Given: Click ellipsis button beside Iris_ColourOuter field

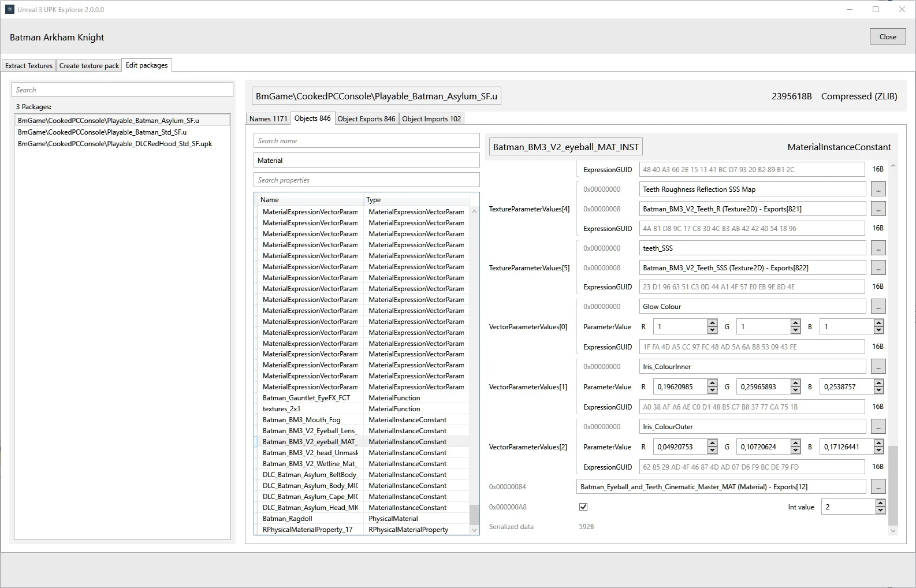Looking at the screenshot, I should click(878, 426).
